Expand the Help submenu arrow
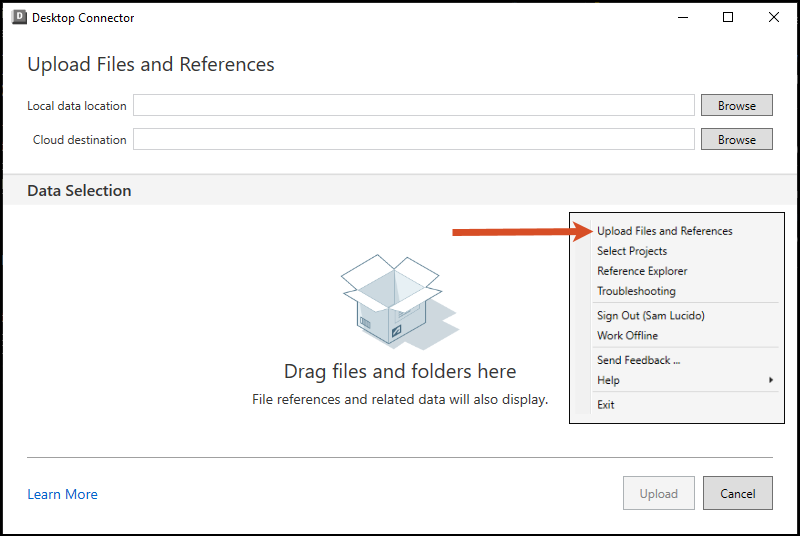 point(771,380)
